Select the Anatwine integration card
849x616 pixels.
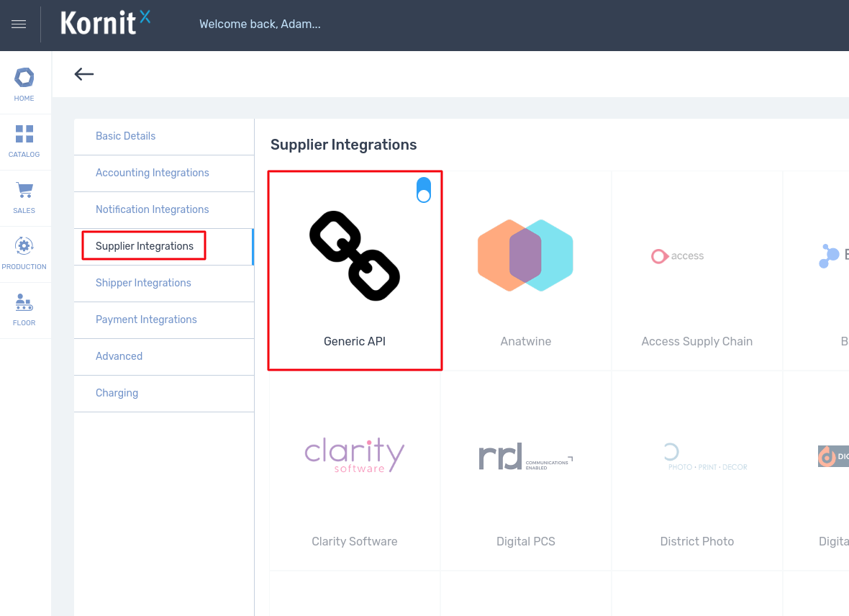526,271
